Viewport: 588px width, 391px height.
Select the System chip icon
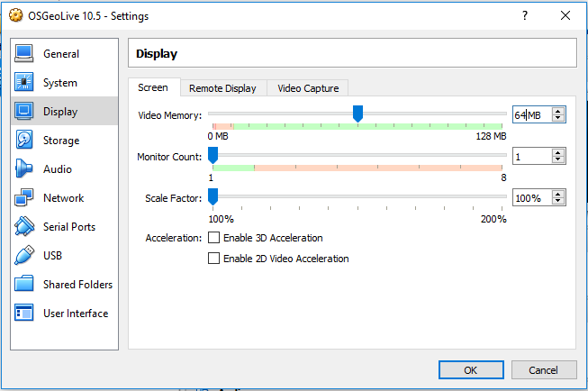(24, 82)
